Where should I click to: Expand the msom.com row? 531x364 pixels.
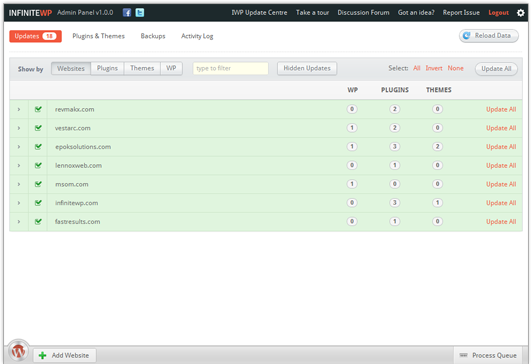pos(19,184)
